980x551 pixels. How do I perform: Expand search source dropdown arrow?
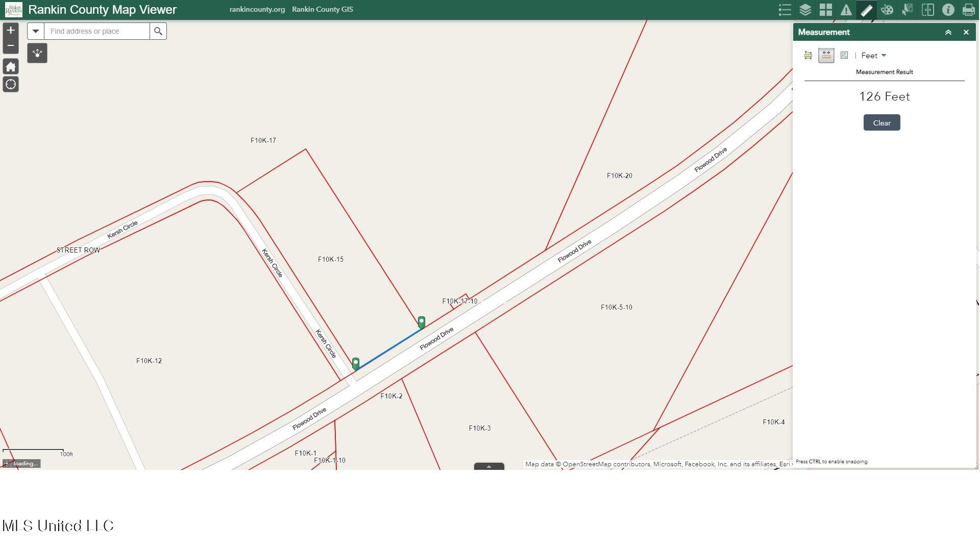tap(36, 31)
